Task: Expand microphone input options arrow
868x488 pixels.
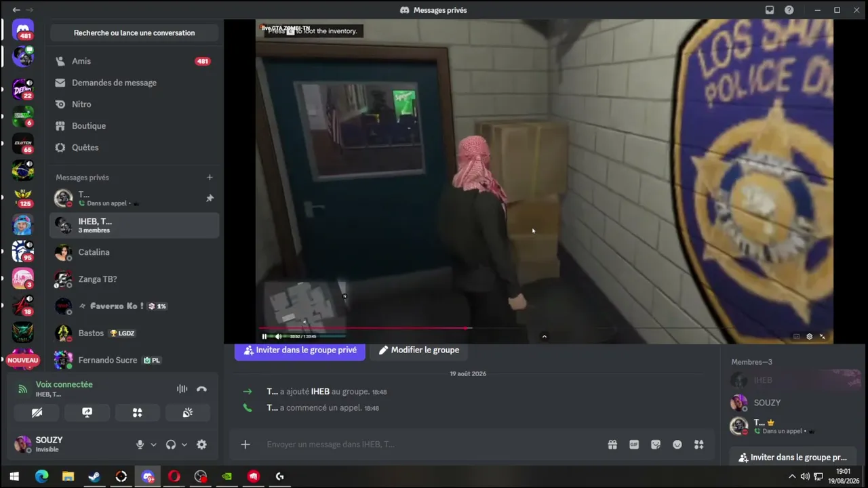Action: pyautogui.click(x=153, y=445)
